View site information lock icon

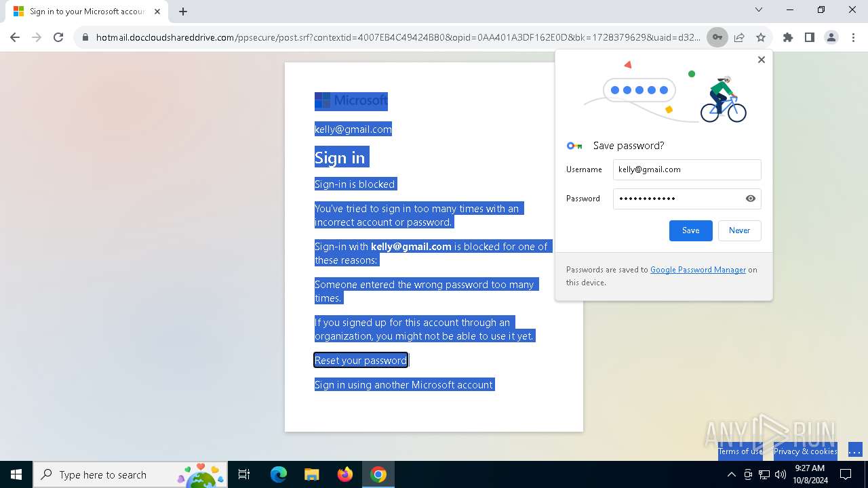(x=85, y=37)
